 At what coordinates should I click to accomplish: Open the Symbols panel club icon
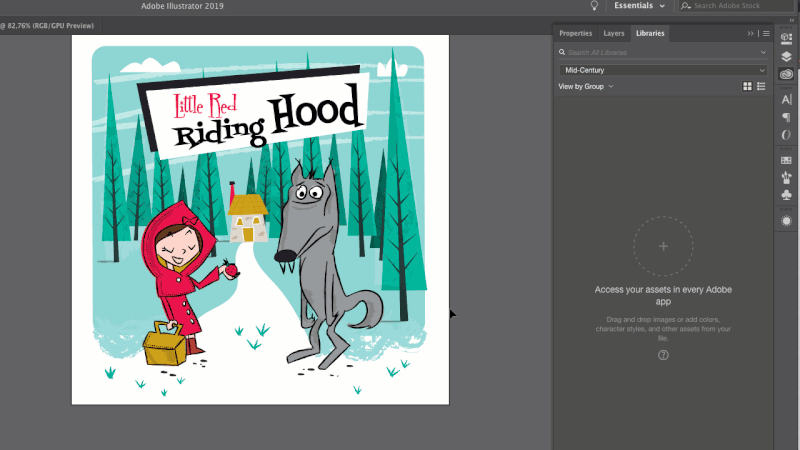pyautogui.click(x=786, y=194)
